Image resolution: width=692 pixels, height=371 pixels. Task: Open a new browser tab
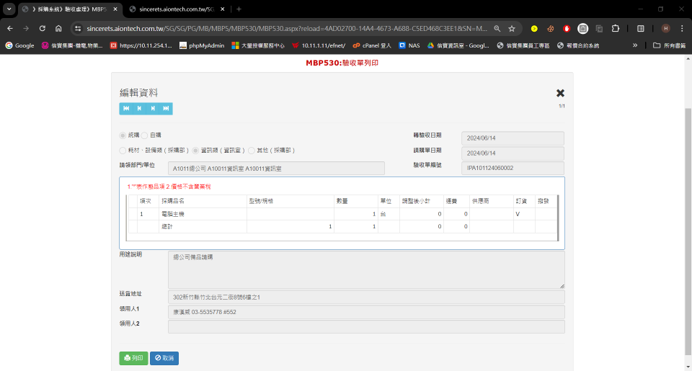point(239,9)
